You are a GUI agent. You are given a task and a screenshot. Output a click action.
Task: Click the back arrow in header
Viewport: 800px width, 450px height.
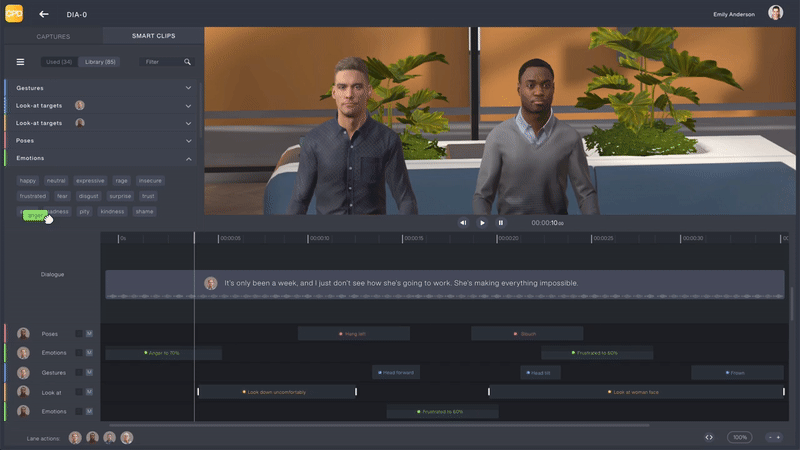coord(43,14)
